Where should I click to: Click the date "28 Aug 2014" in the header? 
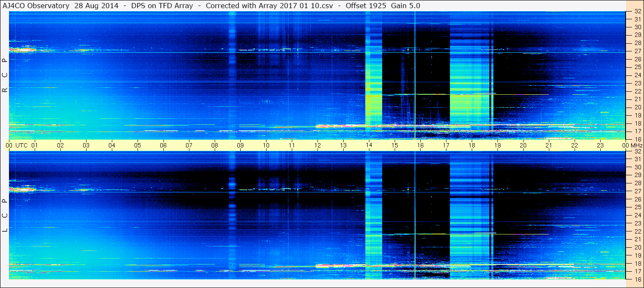coord(96,6)
